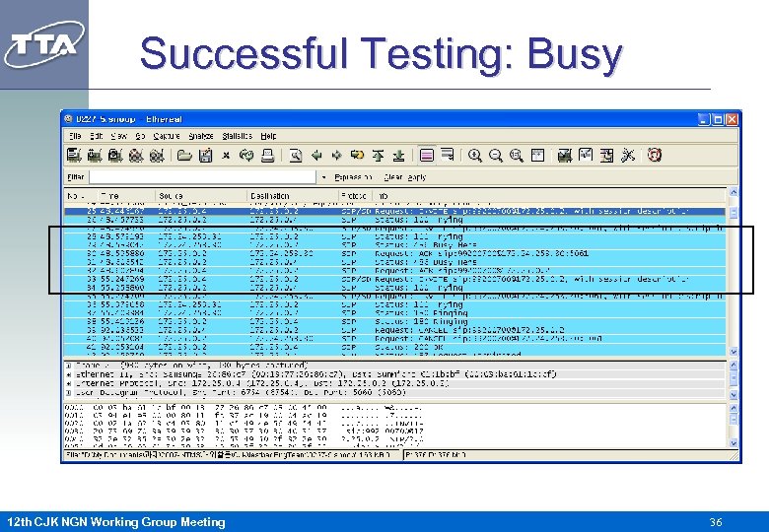Click the Go to last packet icon
The height and width of the screenshot is (532, 769).
coord(398,156)
